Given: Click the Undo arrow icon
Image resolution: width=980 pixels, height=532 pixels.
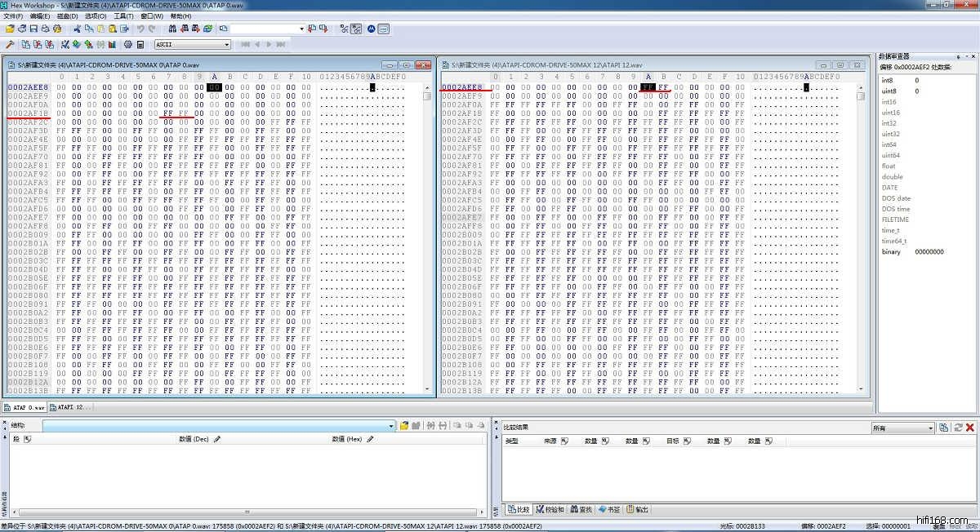Looking at the screenshot, I should [140, 29].
